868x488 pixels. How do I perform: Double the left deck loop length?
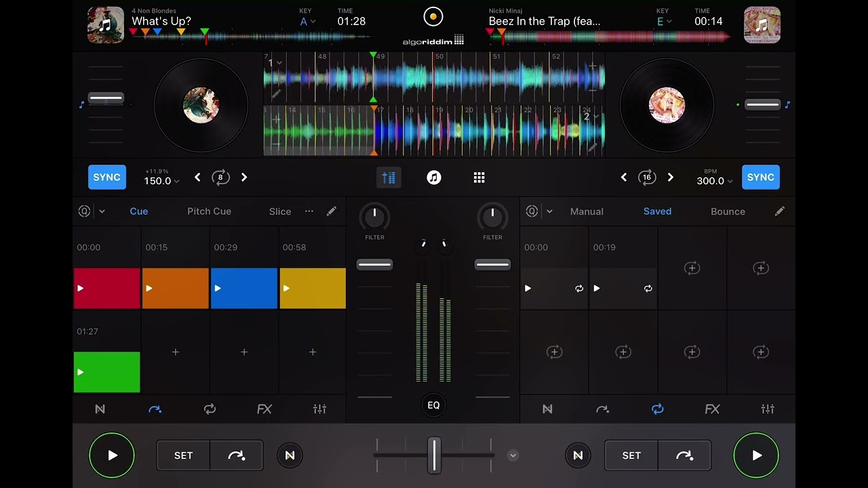[x=244, y=178]
